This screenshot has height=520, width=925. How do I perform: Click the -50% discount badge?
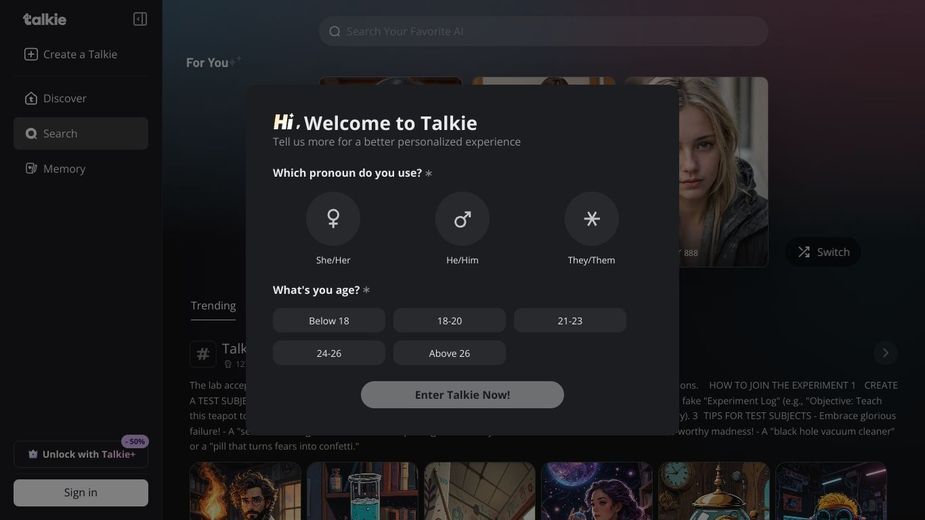click(135, 441)
